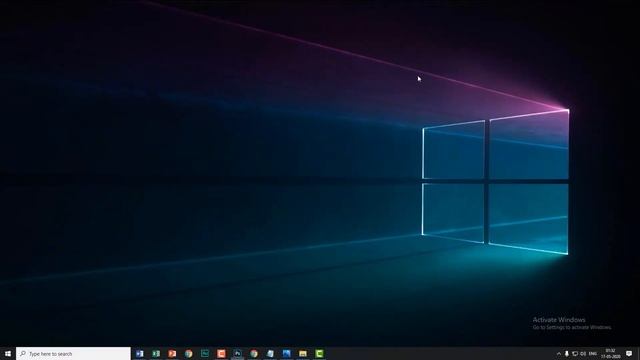
Task: Open the yellow File Explorer folder icon
Action: pos(303,353)
